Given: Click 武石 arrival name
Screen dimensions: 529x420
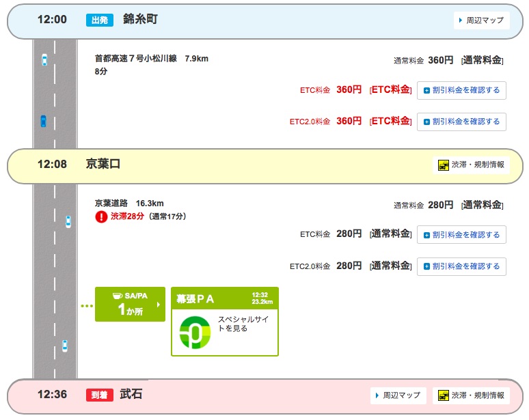Looking at the screenshot, I should [131, 394].
